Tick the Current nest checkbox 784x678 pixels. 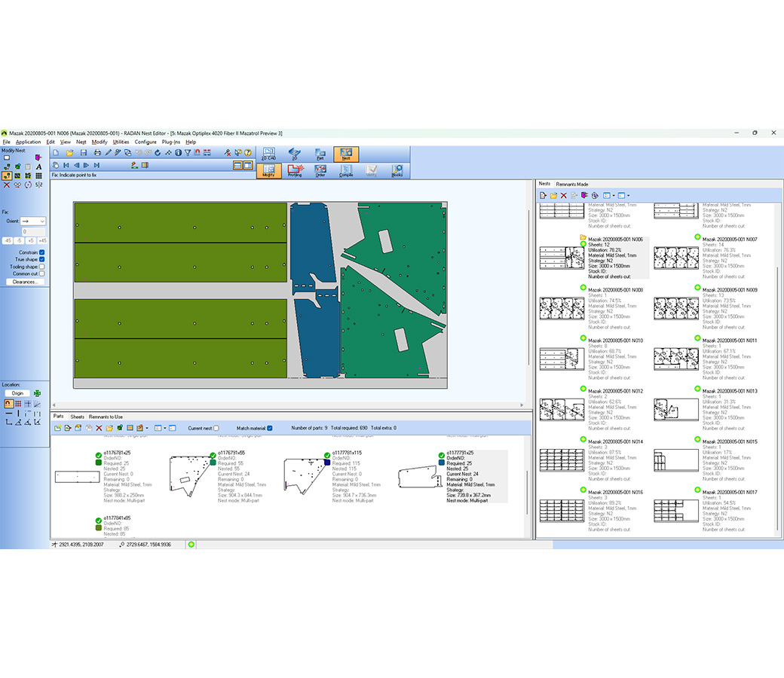216,428
